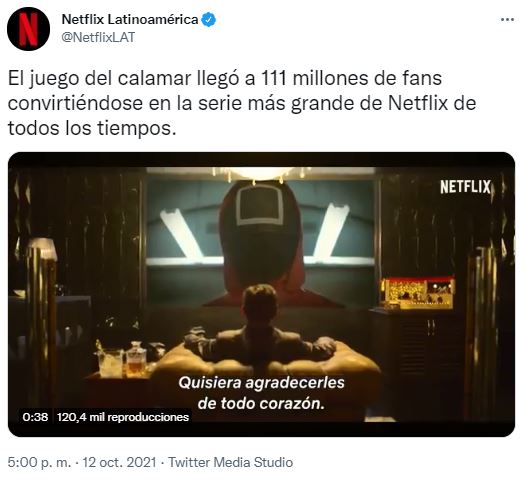Click the @NetflixLAT handle
This screenshot has height=480, width=527.
(98, 37)
